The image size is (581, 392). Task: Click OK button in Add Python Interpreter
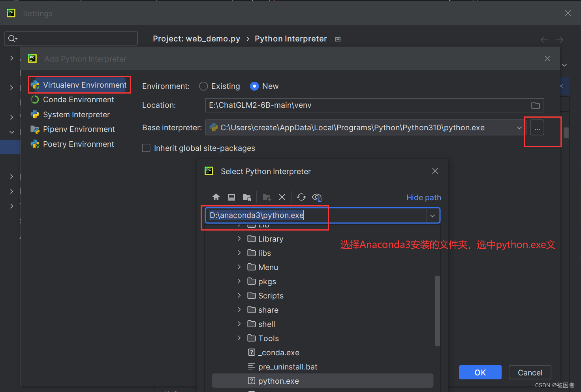tap(480, 373)
